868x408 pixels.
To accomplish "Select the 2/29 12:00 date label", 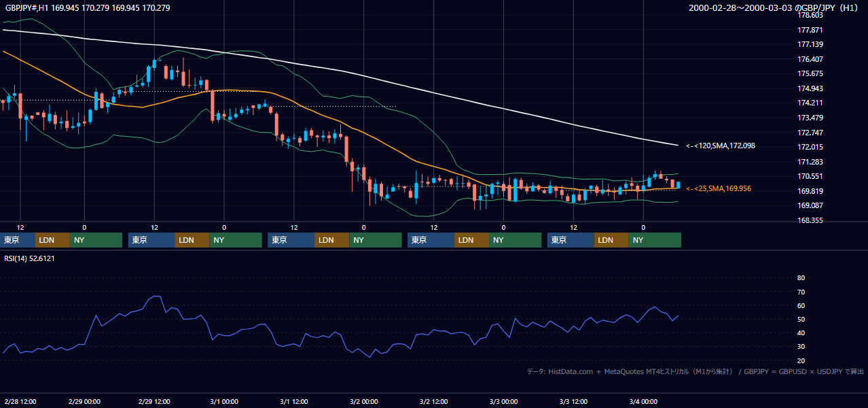I will (154, 401).
